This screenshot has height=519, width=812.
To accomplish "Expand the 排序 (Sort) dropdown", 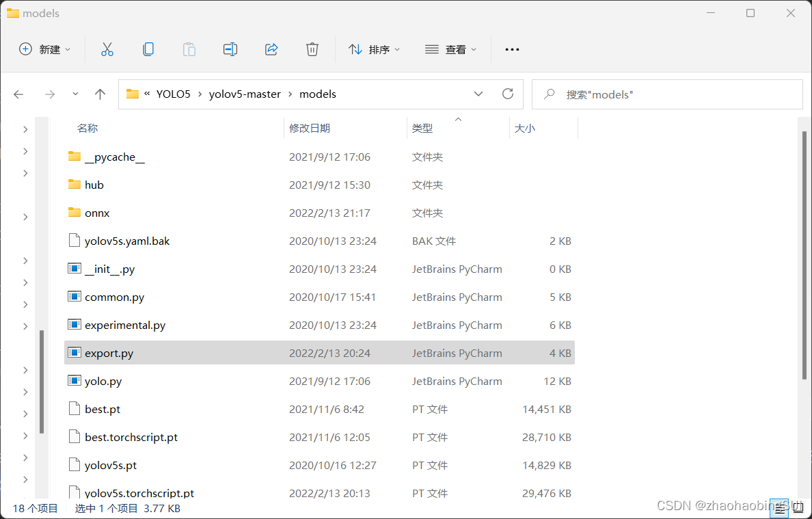I will 375,49.
